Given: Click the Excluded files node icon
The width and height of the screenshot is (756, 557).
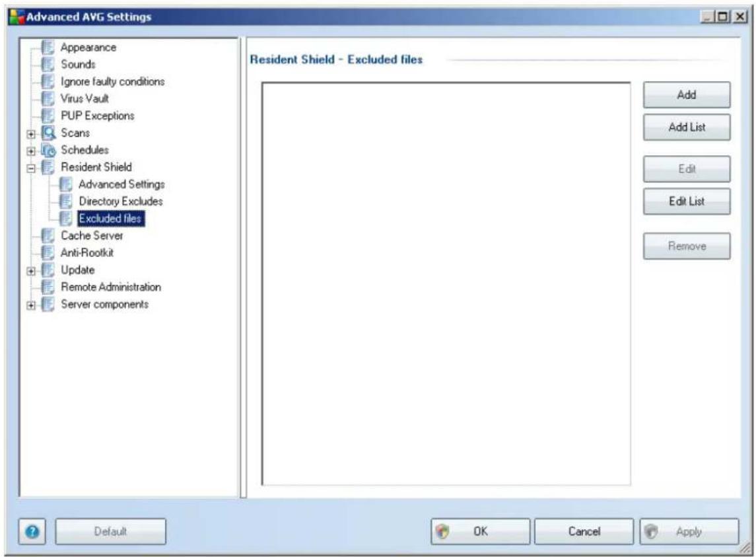Looking at the screenshot, I should (65, 219).
